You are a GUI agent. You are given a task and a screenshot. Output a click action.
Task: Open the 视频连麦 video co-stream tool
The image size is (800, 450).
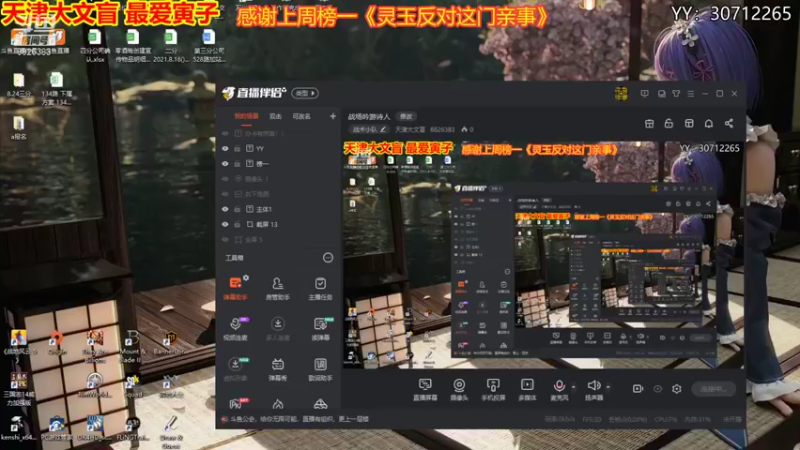click(x=235, y=329)
